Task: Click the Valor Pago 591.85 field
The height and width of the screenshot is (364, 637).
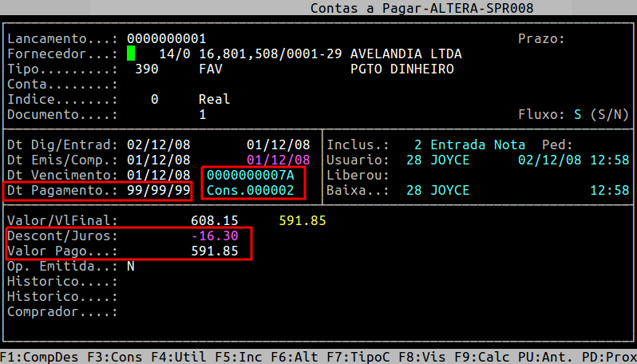Action: pyautogui.click(x=214, y=251)
